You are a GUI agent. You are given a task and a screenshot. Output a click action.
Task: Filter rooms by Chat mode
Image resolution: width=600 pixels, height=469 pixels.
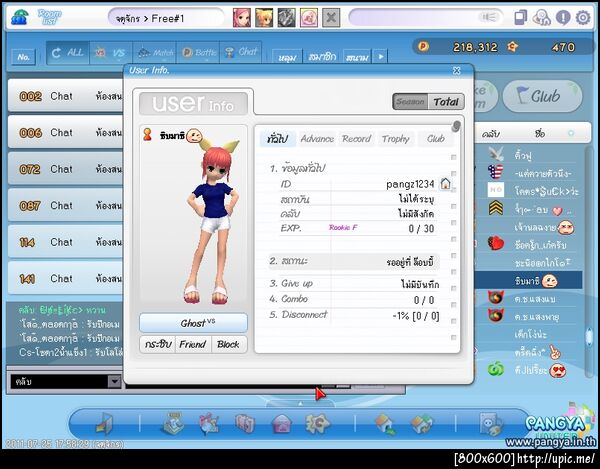(x=241, y=53)
